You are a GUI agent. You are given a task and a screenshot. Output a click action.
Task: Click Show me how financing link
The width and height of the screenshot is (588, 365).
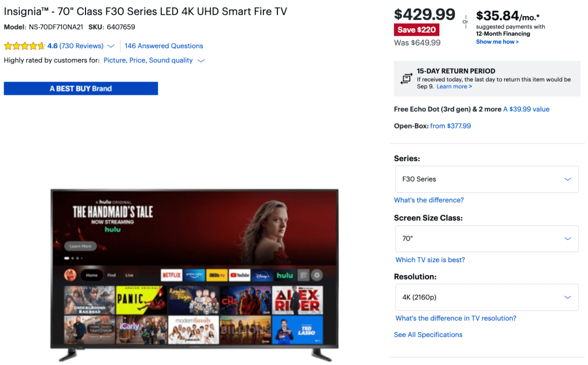pos(497,41)
